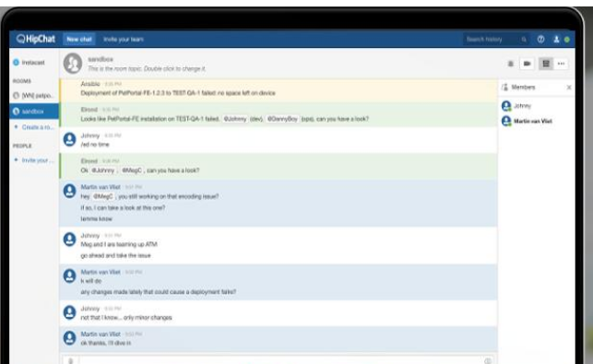593x364 pixels.
Task: Click the search magnifier icon
Action: click(x=524, y=40)
